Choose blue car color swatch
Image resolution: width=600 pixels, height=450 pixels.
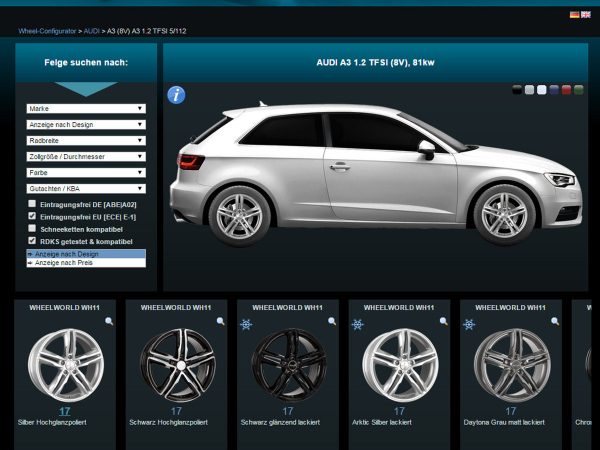click(554, 90)
